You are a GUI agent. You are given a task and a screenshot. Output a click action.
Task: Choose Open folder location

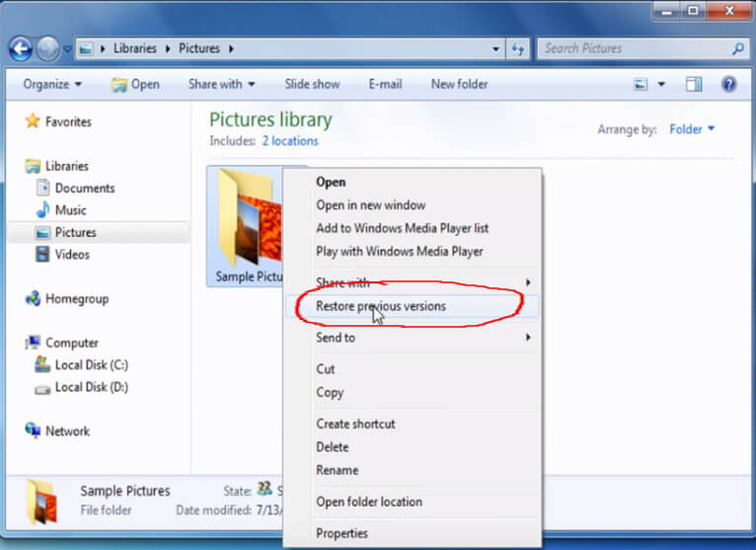click(x=413, y=503)
